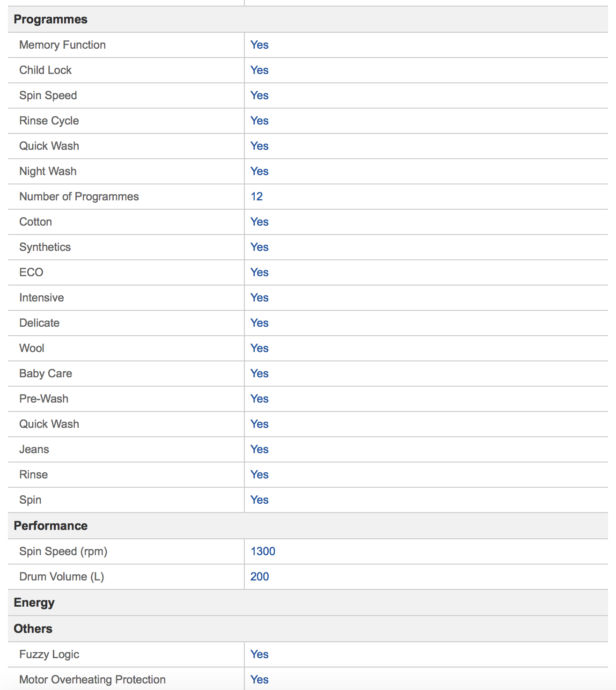Select the Jeans row label
Screen dimensions: 616x690
point(34,449)
